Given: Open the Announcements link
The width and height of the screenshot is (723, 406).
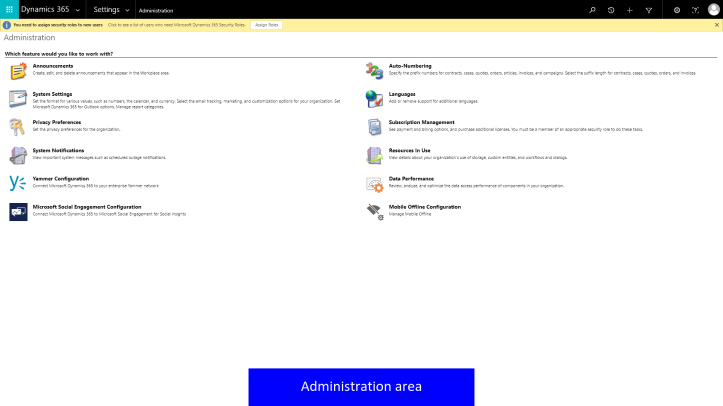Looking at the screenshot, I should (53, 66).
